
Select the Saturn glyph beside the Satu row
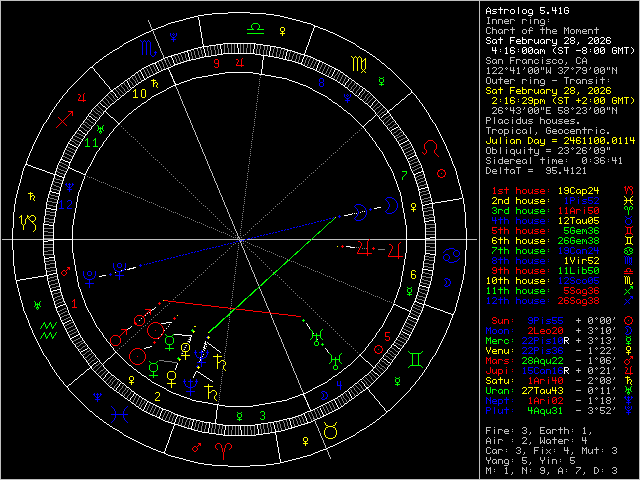629,381
